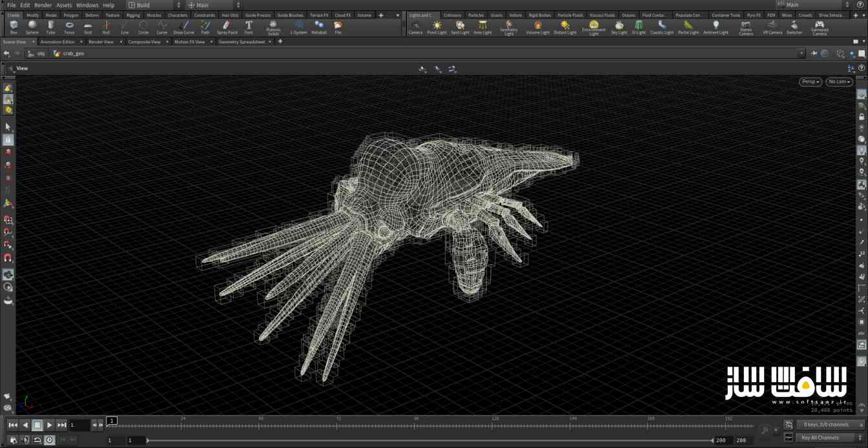
Task: Toggle the magnet snapping tool
Action: [x=8, y=258]
